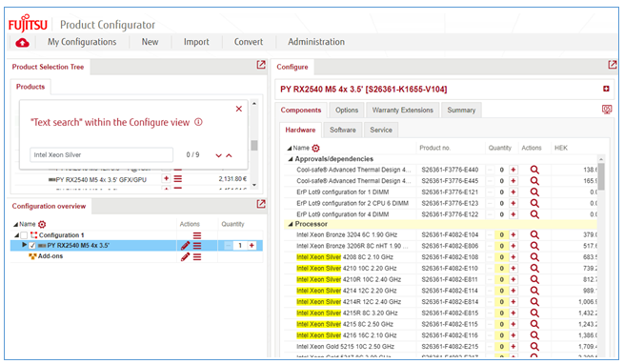Jump to next search match
624x364 pixels.
[x=218, y=155]
